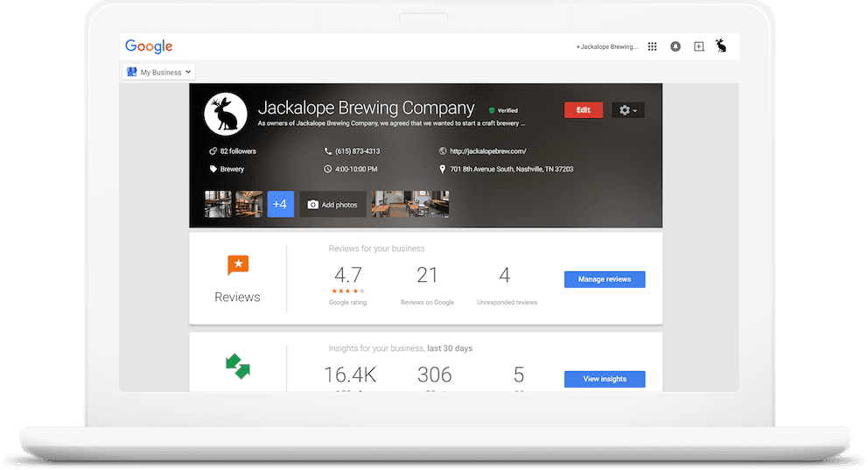
Task: Click the phone icon
Action: [x=328, y=151]
